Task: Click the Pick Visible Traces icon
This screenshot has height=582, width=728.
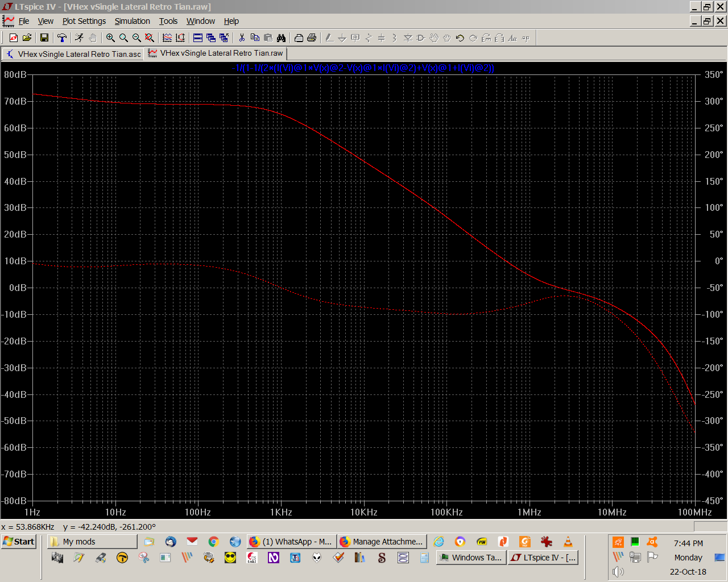Action: coord(167,38)
